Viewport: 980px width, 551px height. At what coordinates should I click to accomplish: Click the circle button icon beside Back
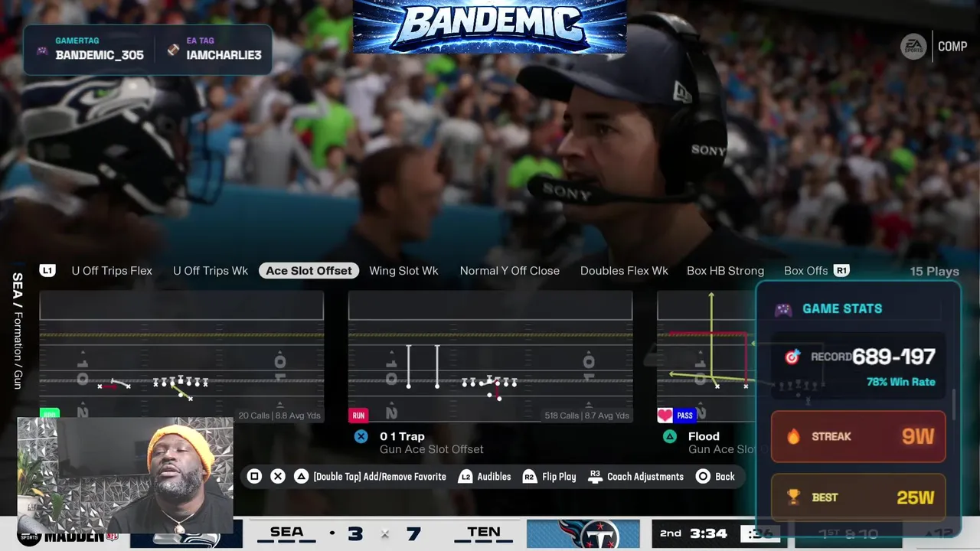[x=703, y=477]
